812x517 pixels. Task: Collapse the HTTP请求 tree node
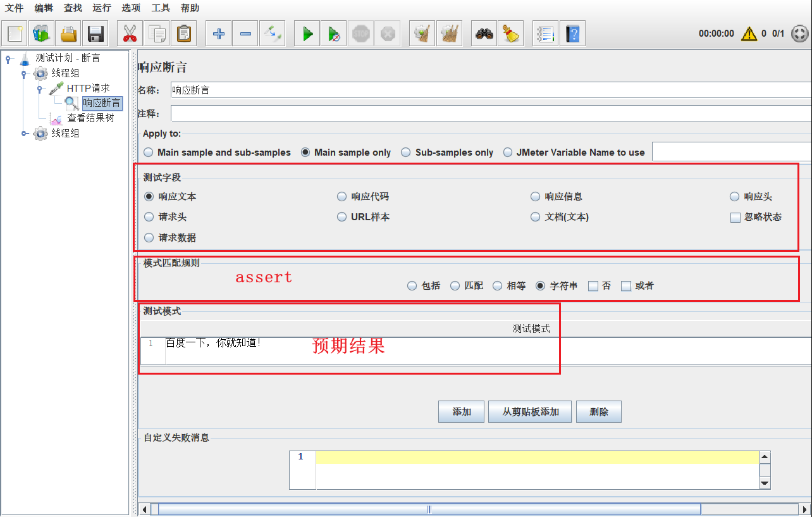pyautogui.click(x=40, y=89)
